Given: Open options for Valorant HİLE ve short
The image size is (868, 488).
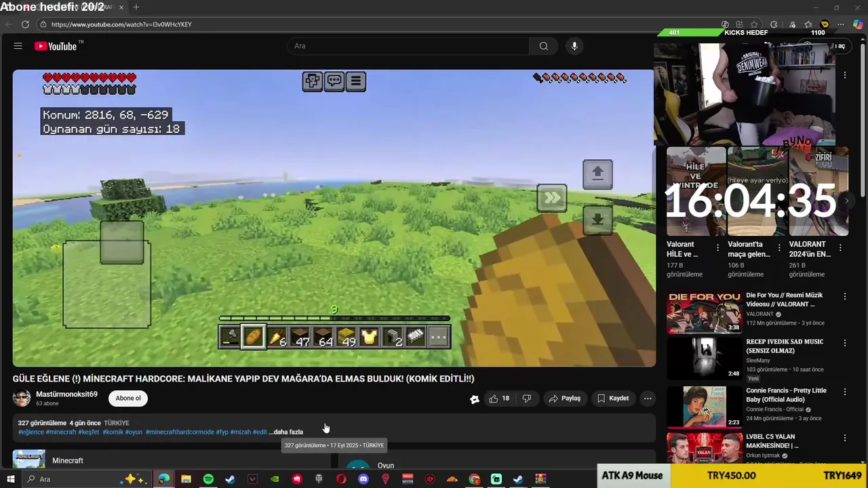Looking at the screenshot, I should click(718, 248).
